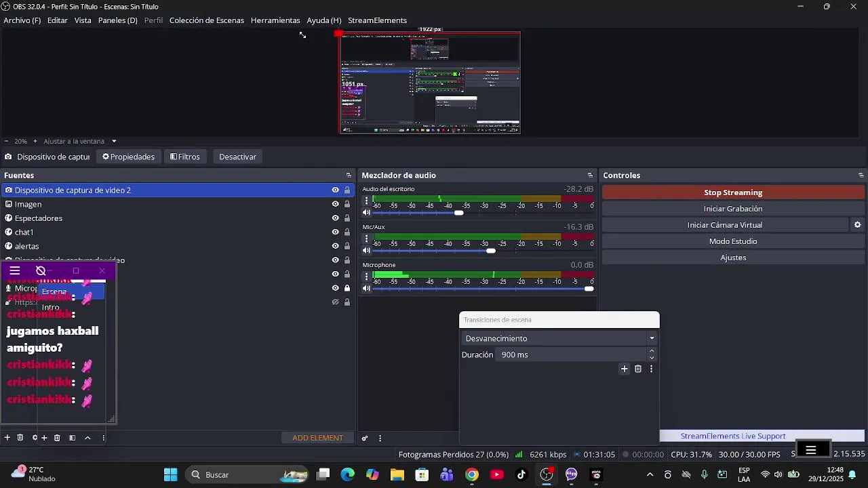Mute the Mic/Aux channel speaker icon
Image resolution: width=868 pixels, height=488 pixels.
click(x=367, y=251)
